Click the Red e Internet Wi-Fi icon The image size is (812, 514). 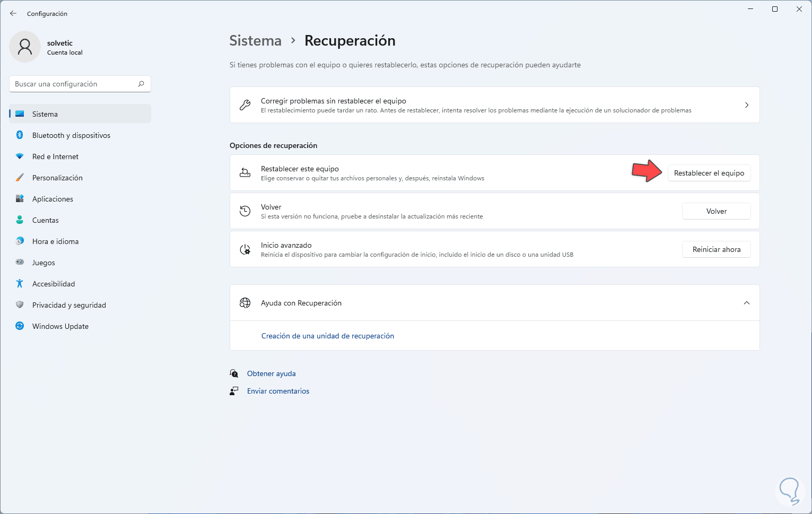click(20, 156)
